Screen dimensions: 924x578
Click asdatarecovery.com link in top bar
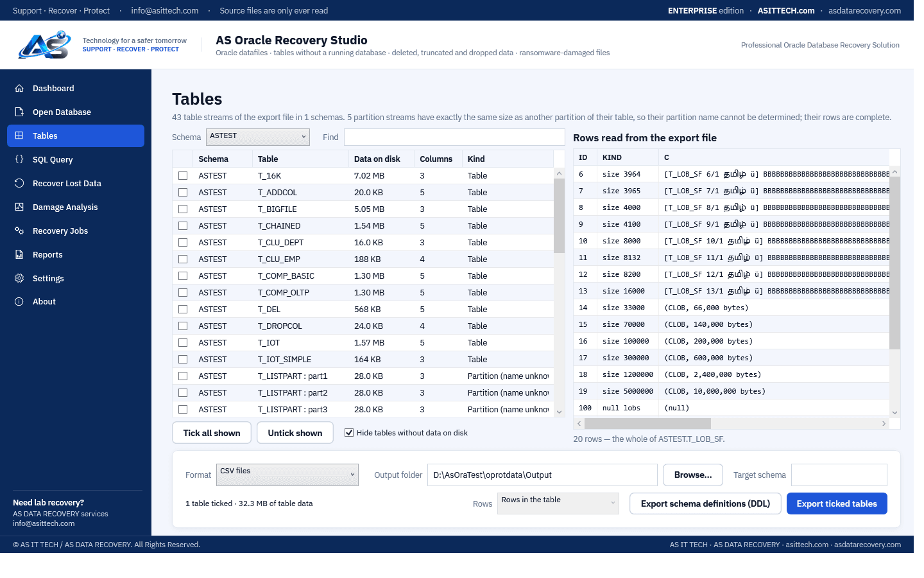[864, 11]
